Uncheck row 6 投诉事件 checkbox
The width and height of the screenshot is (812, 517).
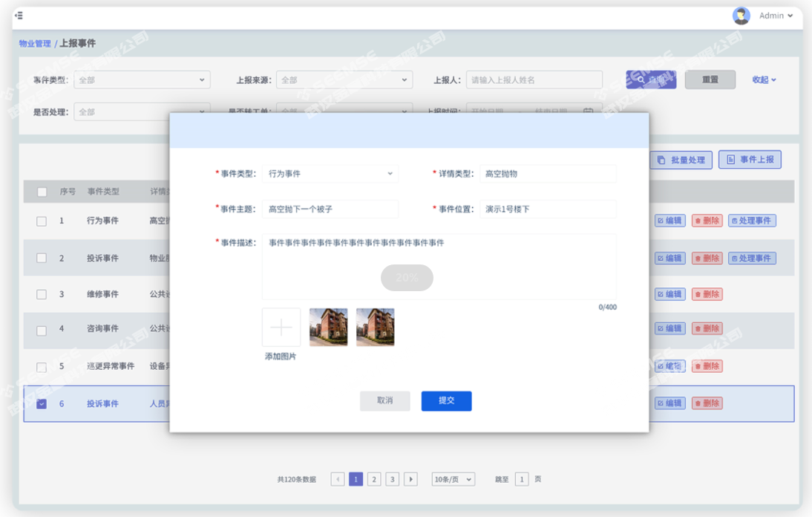point(42,403)
